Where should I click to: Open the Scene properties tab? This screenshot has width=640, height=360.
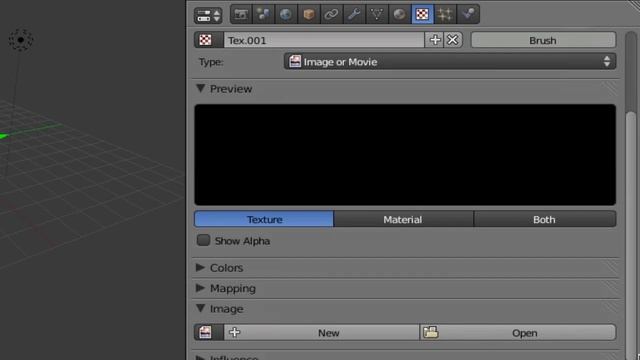tap(263, 15)
